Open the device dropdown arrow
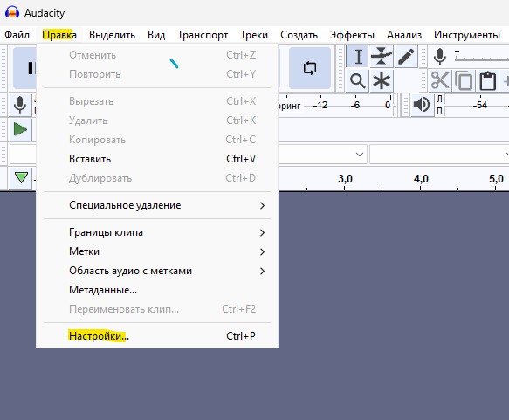Image resolution: width=509 pixels, height=420 pixels. pos(360,155)
